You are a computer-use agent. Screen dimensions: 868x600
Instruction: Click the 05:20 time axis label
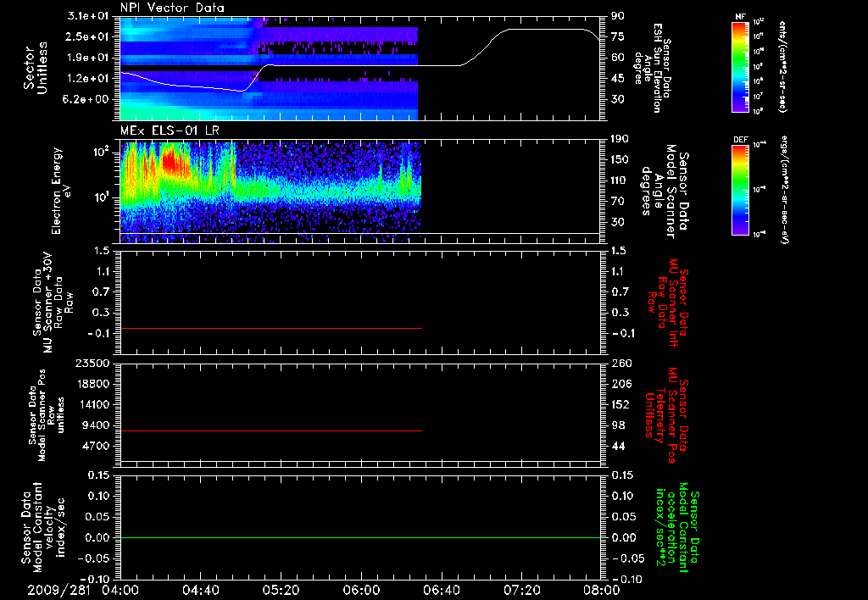[x=281, y=590]
